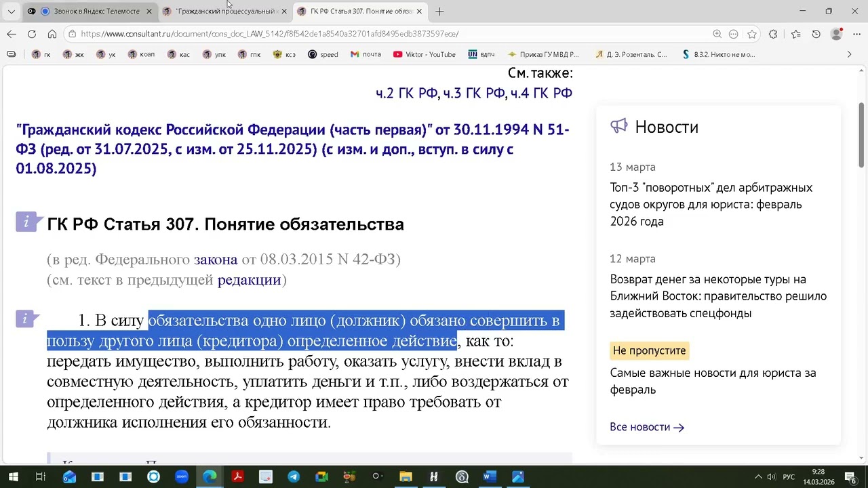Toggle the РУС keyboard language indicator

(x=789, y=476)
